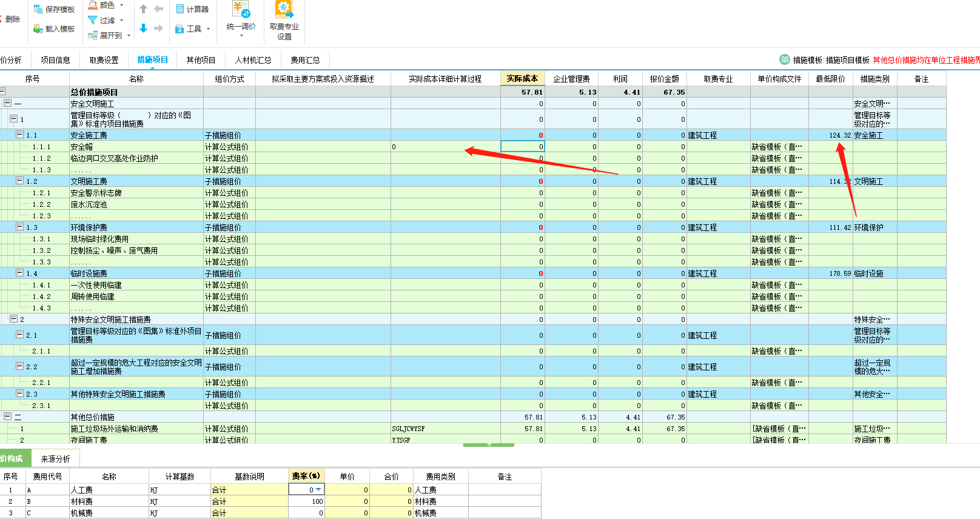Collapse section 二 其他总价措施
Screen dimensions: 980x519
coord(8,416)
